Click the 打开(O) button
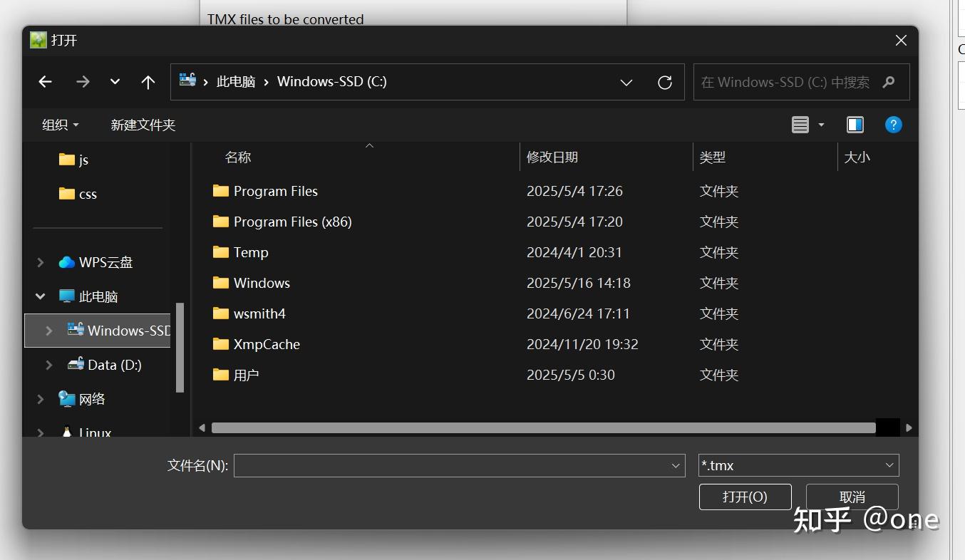 (x=745, y=497)
